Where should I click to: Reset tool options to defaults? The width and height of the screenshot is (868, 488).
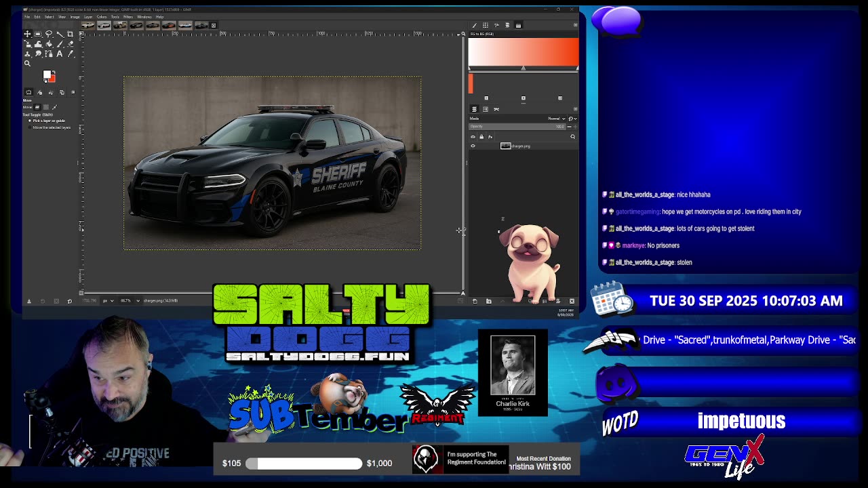(69, 301)
